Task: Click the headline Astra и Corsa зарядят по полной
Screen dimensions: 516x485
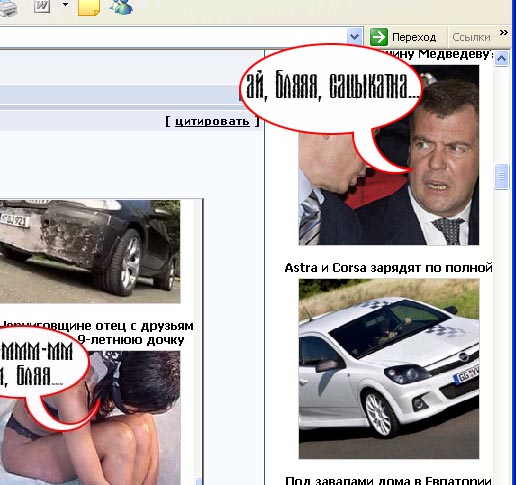Action: [x=388, y=268]
